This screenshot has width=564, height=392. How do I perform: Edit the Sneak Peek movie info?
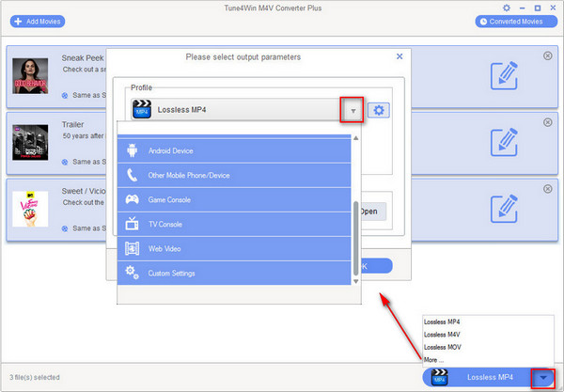point(504,76)
